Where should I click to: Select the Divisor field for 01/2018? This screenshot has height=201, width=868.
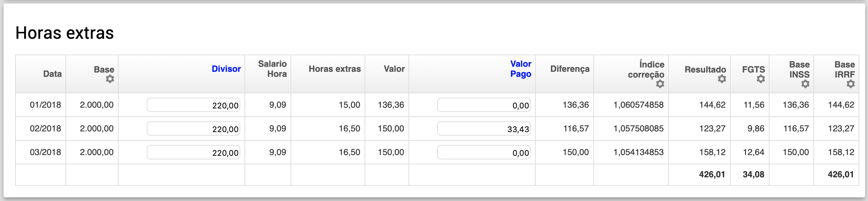[x=193, y=105]
